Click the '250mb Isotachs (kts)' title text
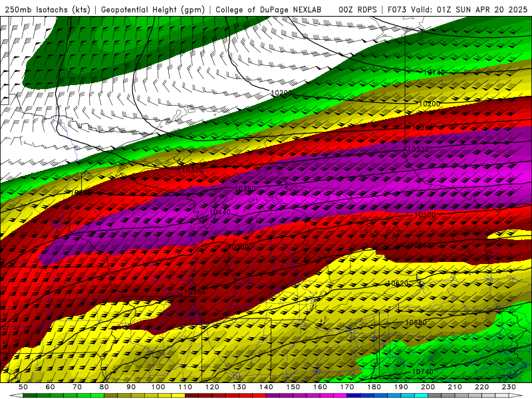The height and width of the screenshot is (399, 532). click(x=48, y=9)
